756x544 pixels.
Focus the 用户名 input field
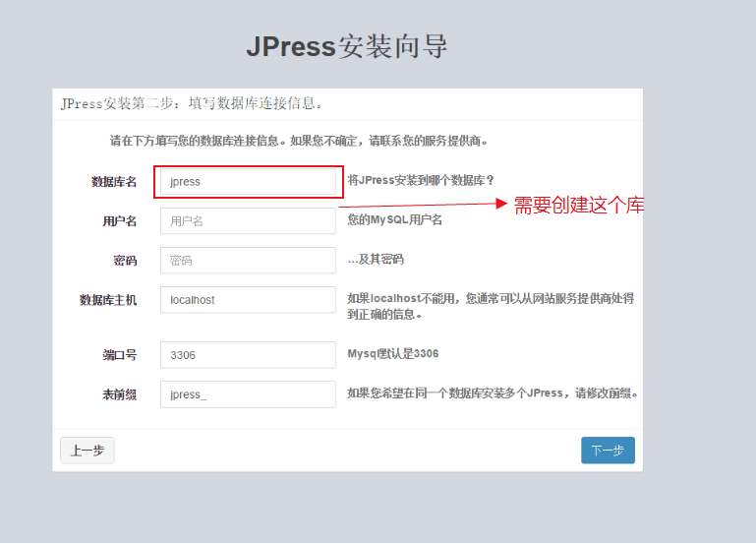pyautogui.click(x=248, y=221)
